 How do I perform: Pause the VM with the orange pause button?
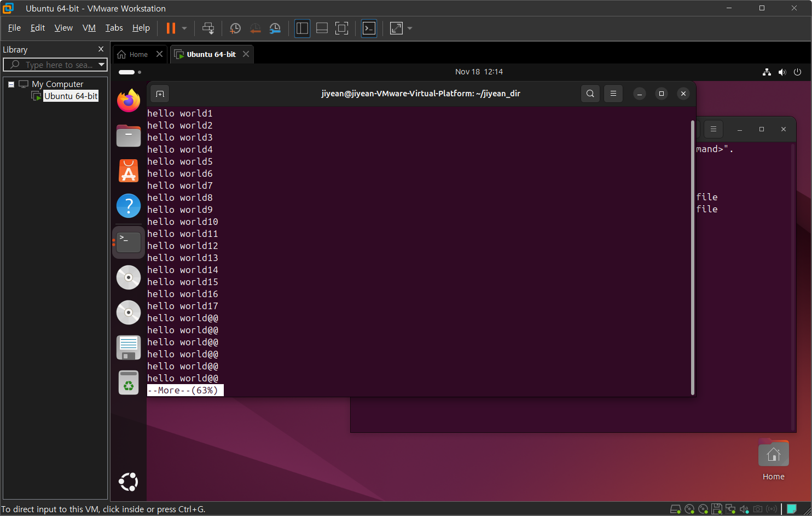(x=171, y=28)
